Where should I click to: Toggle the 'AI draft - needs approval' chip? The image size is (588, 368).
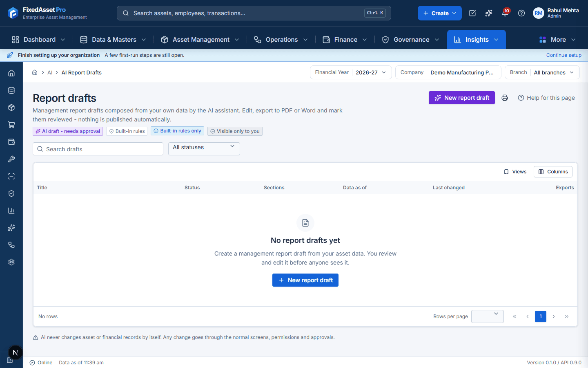(68, 131)
